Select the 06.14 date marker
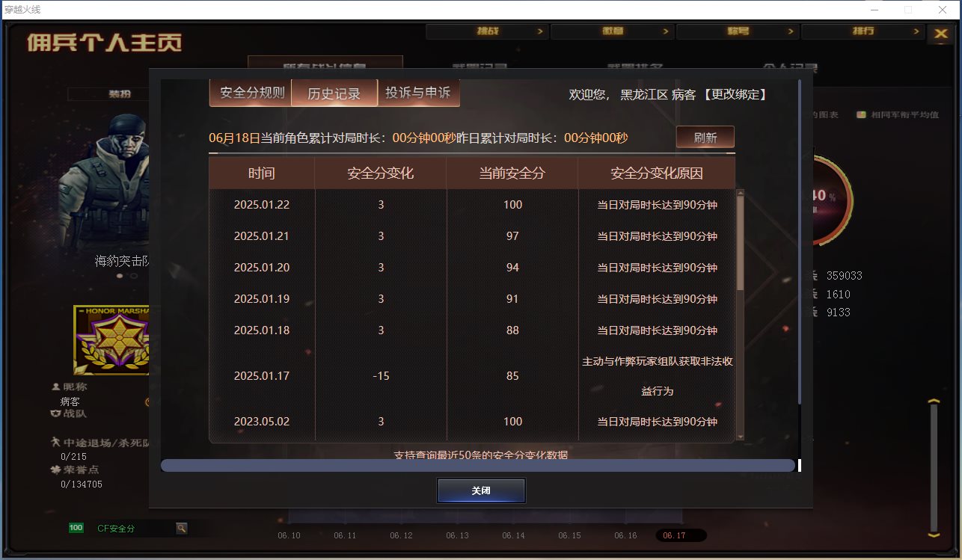962x560 pixels. click(513, 535)
